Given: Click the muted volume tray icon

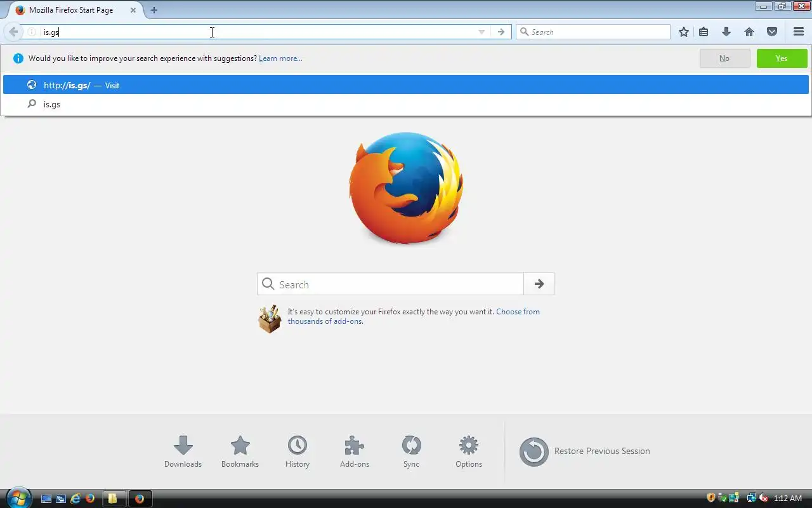Looking at the screenshot, I should click(763, 498).
